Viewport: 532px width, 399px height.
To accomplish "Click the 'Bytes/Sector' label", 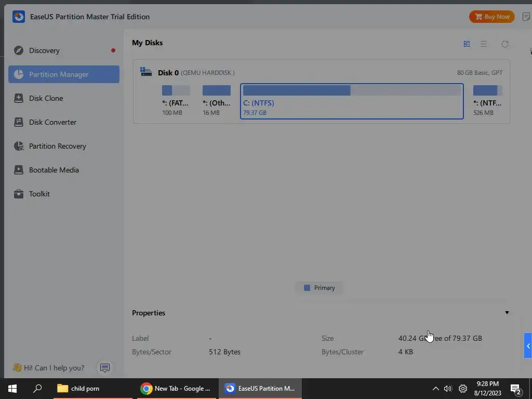I will 152,352.
